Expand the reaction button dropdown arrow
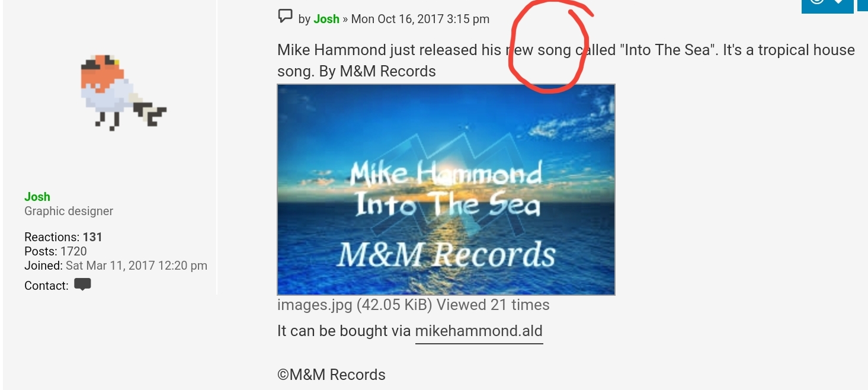The height and width of the screenshot is (390, 868). (x=838, y=2)
